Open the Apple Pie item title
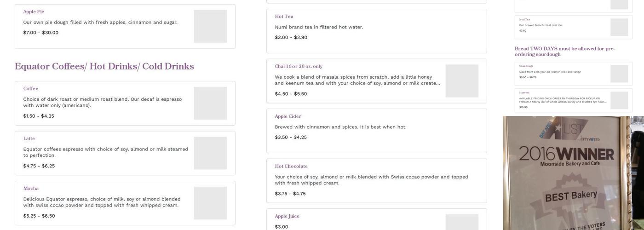The height and width of the screenshot is (230, 644). click(x=34, y=12)
